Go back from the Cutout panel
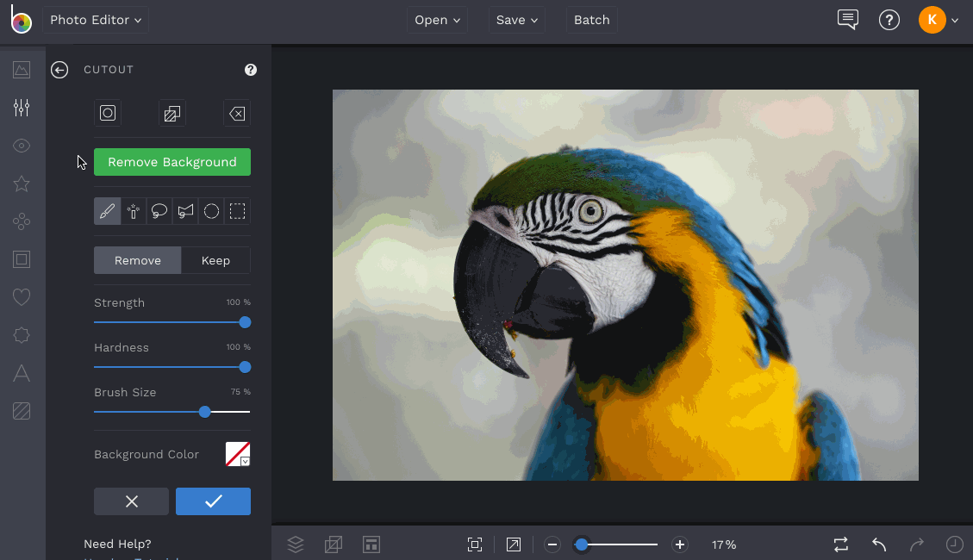973x560 pixels. click(59, 70)
